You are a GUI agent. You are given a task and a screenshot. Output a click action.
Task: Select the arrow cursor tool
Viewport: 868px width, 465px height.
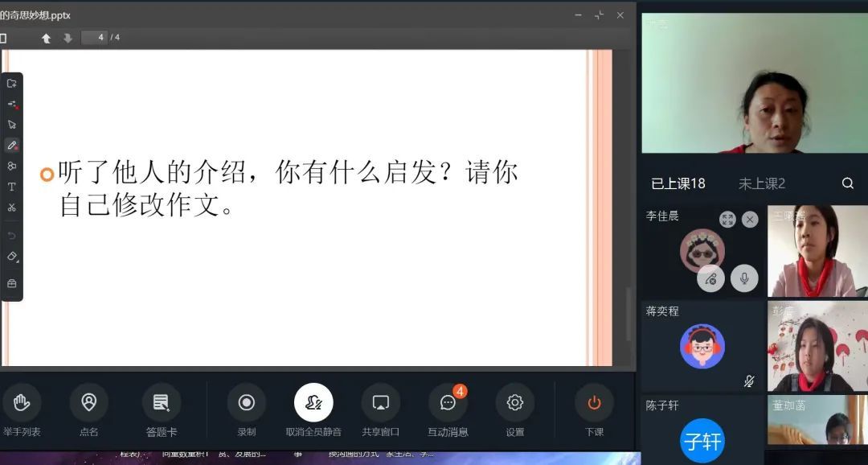pyautogui.click(x=11, y=125)
